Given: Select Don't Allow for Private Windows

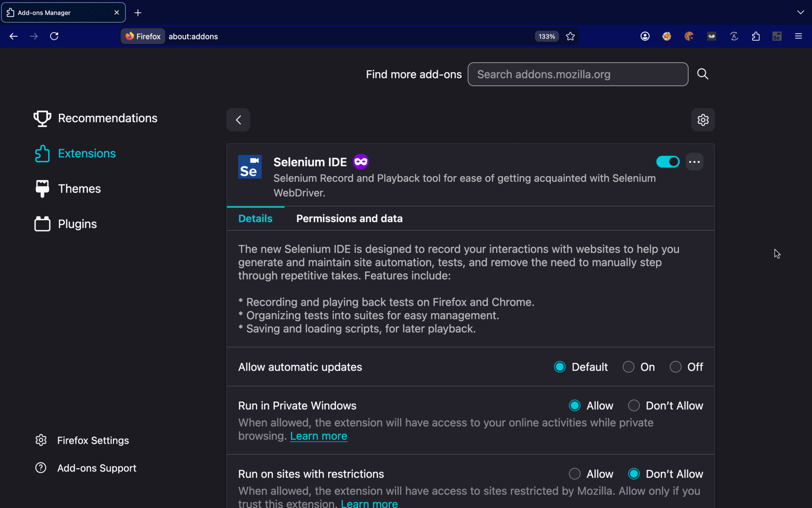Looking at the screenshot, I should 634,406.
